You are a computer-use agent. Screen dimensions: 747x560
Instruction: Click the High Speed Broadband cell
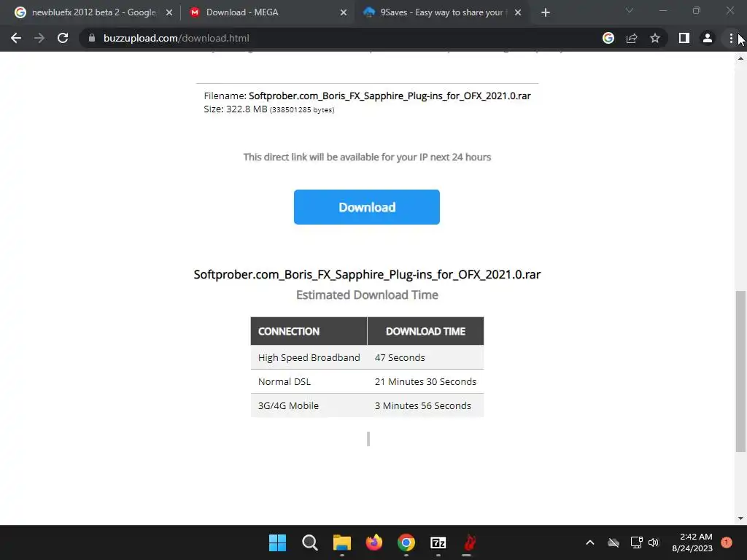(x=309, y=357)
